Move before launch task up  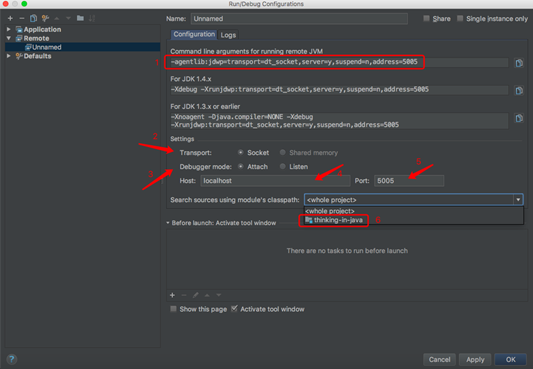(207, 295)
